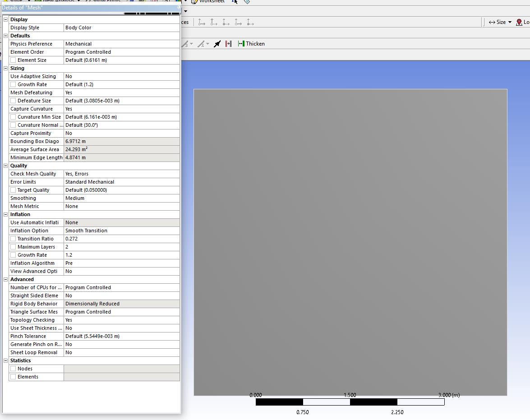Click Check Mesh Quality Yes, Errors value
Screen dimensions: 530x420
(x=122, y=174)
